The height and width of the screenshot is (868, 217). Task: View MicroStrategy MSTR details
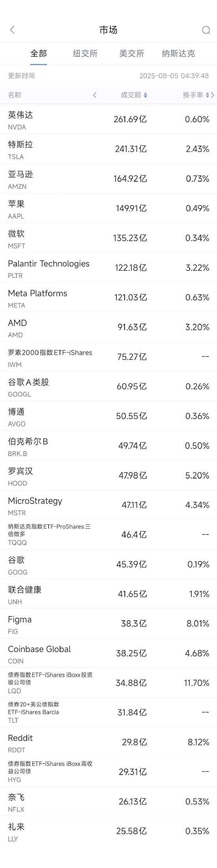pyautogui.click(x=108, y=505)
